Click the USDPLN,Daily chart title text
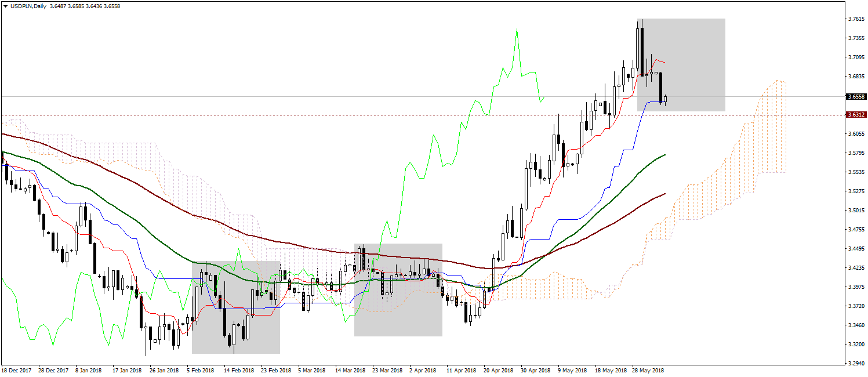The width and height of the screenshot is (868, 377). (x=28, y=6)
